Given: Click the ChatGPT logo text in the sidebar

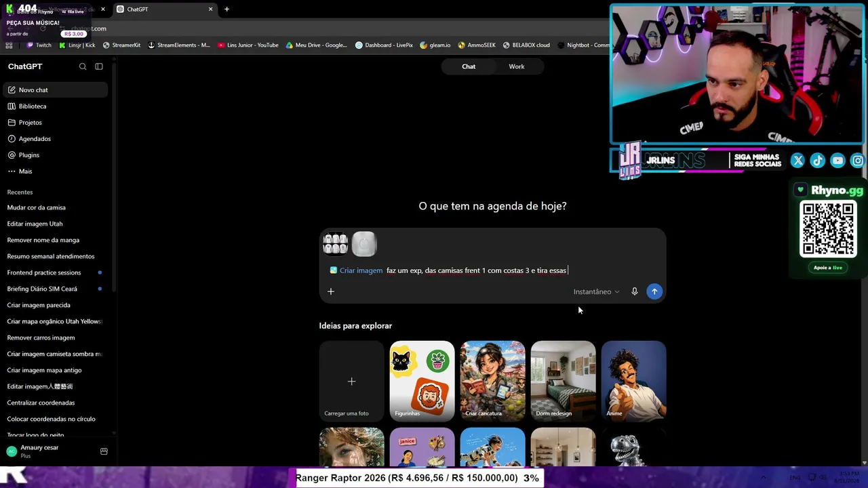Looking at the screenshot, I should click(x=25, y=66).
